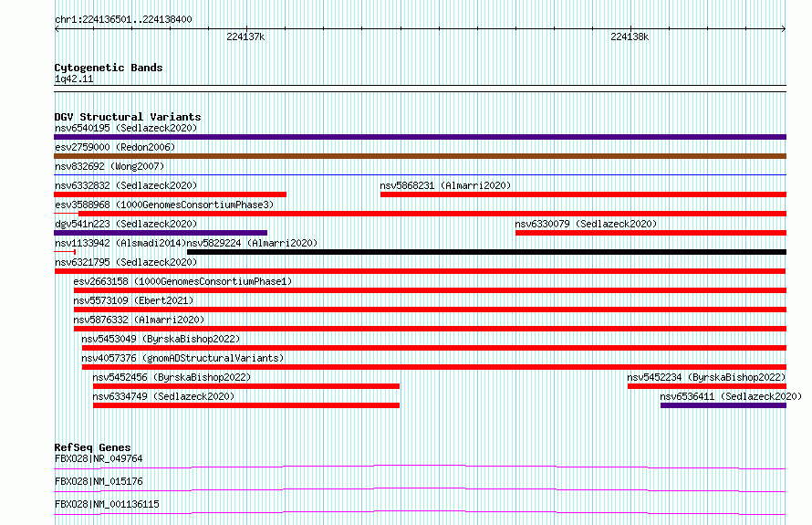The image size is (812, 525).
Task: Open nsv6321795 (Sedlazeck2020) variant label
Action: coord(126,262)
